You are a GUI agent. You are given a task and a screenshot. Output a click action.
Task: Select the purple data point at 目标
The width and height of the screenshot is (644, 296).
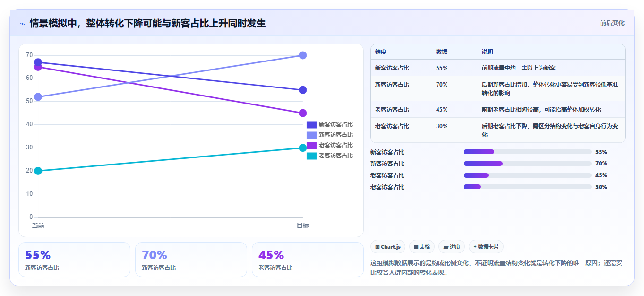pos(303,113)
